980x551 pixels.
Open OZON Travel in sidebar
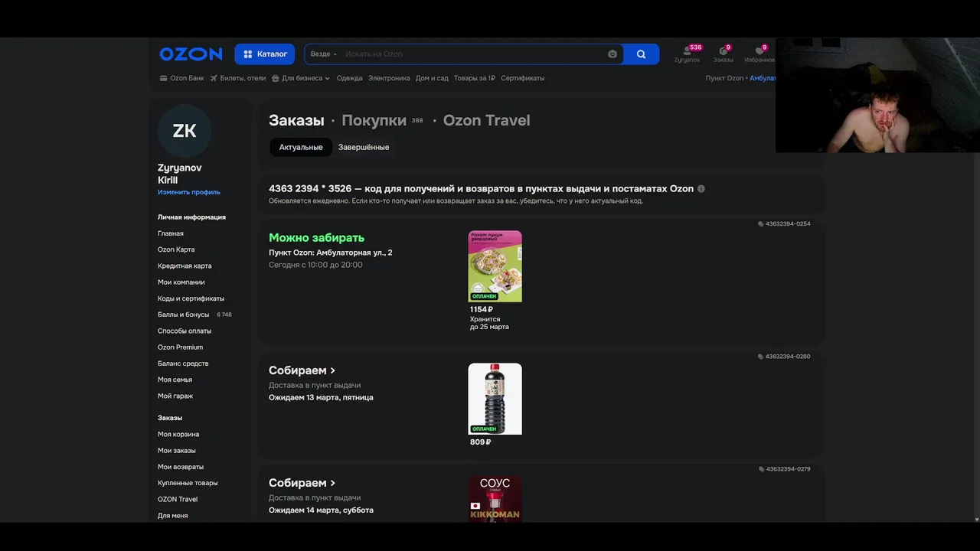coord(178,499)
